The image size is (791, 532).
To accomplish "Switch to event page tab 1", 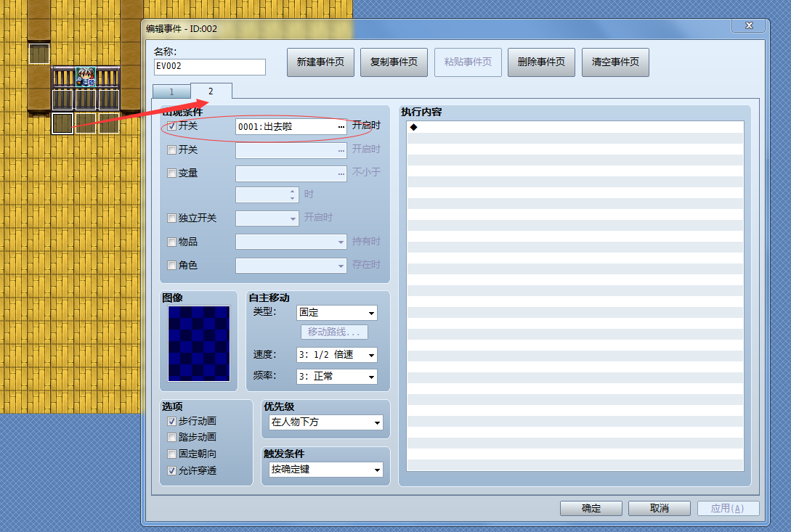I will pyautogui.click(x=171, y=91).
